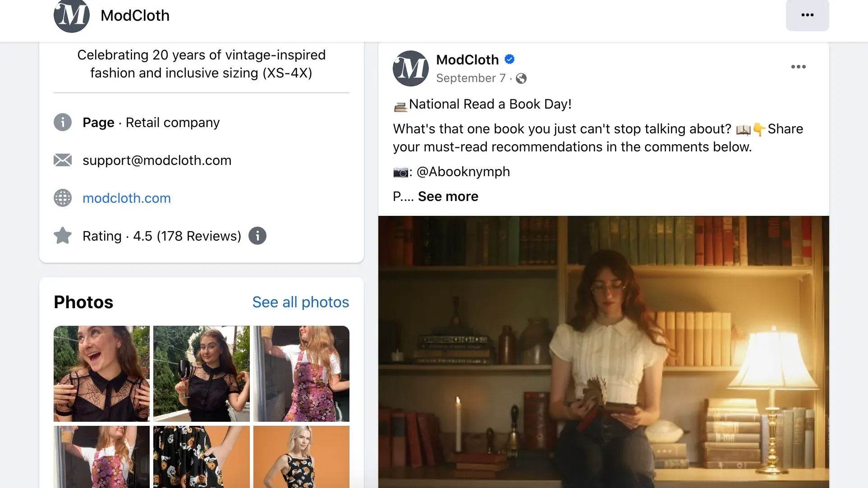Open the ModCloth post author name
The width and height of the screenshot is (868, 488).
pyautogui.click(x=467, y=59)
